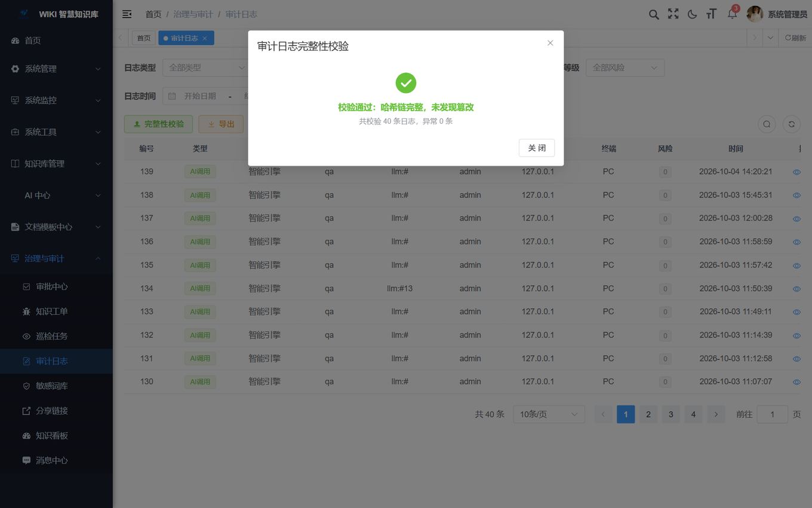Close the integrity check dialog with X
The height and width of the screenshot is (508, 812).
coord(550,43)
